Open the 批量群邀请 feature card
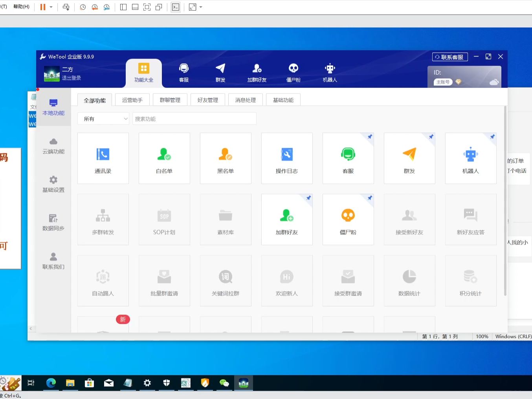 tap(164, 281)
